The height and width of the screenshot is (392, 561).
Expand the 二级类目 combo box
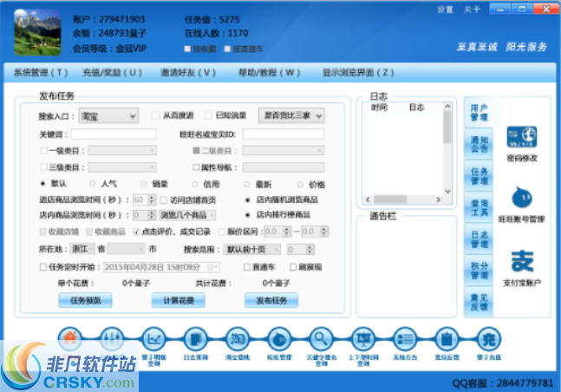pos(284,150)
